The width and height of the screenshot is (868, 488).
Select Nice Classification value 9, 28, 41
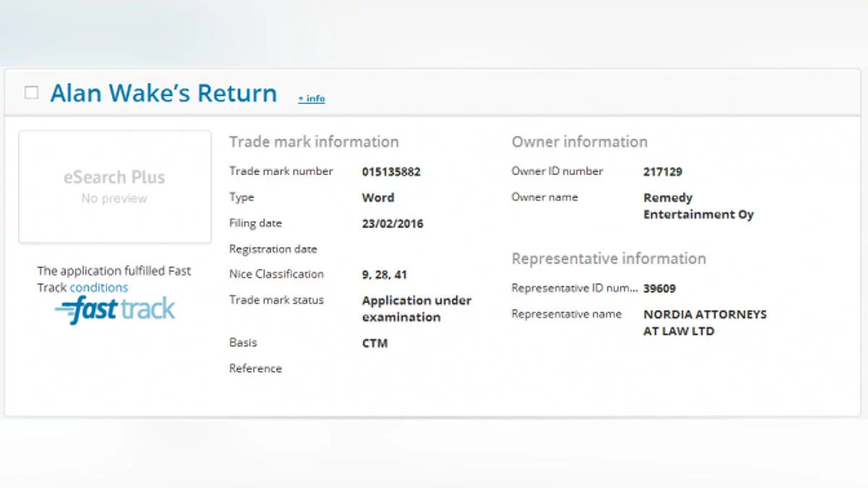385,275
